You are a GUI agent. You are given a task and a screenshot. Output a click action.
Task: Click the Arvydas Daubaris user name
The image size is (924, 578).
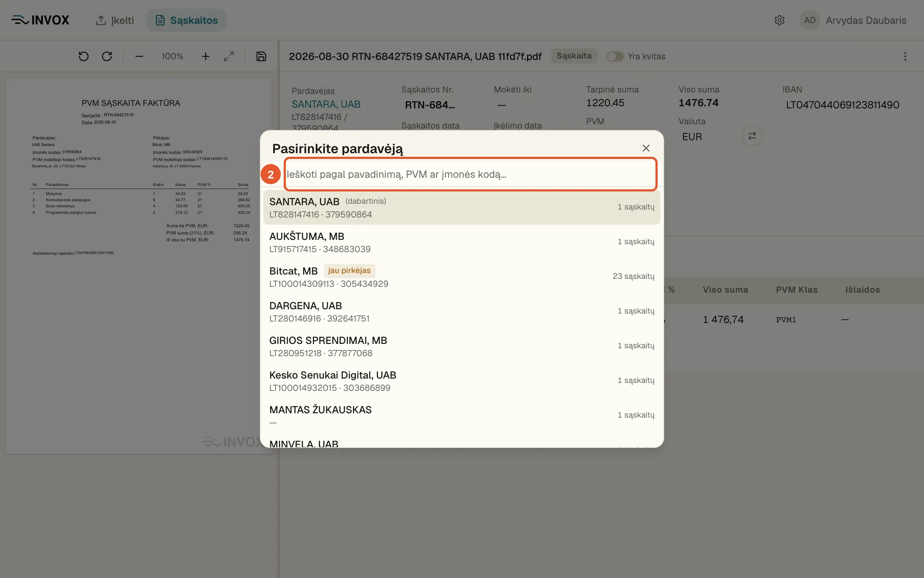click(866, 20)
